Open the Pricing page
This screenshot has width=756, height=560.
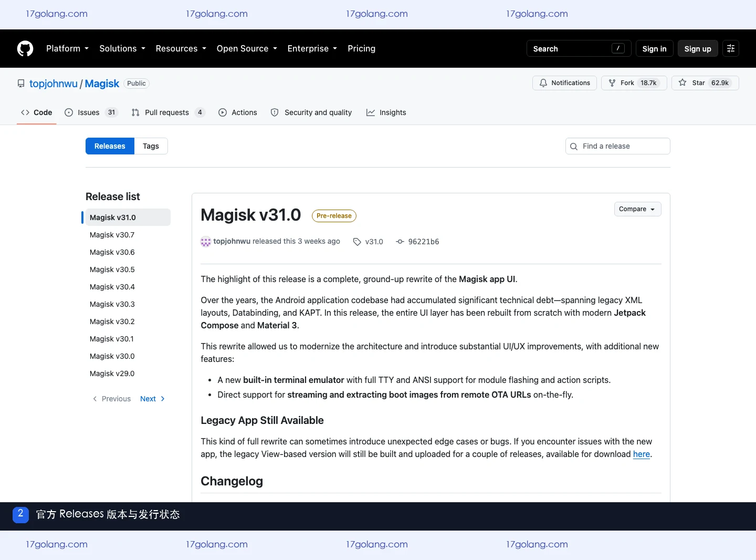(361, 48)
